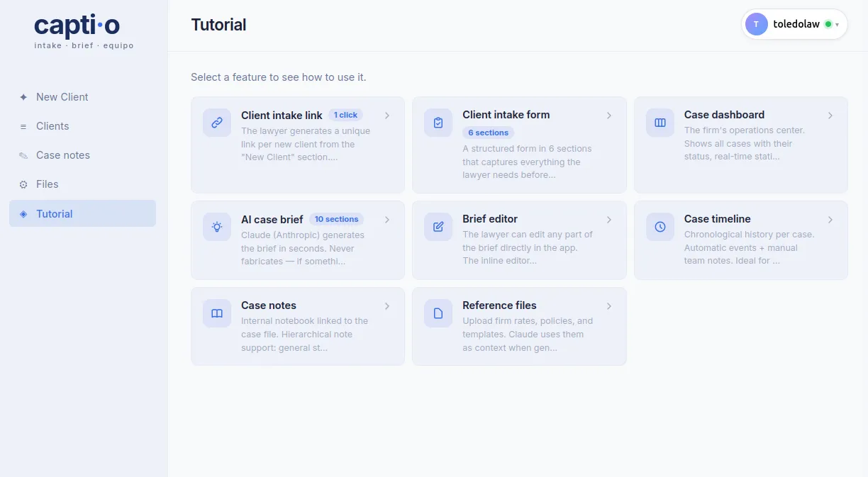Click the description starting 'The lawyer can edit any part'
868x477 pixels.
(528, 247)
